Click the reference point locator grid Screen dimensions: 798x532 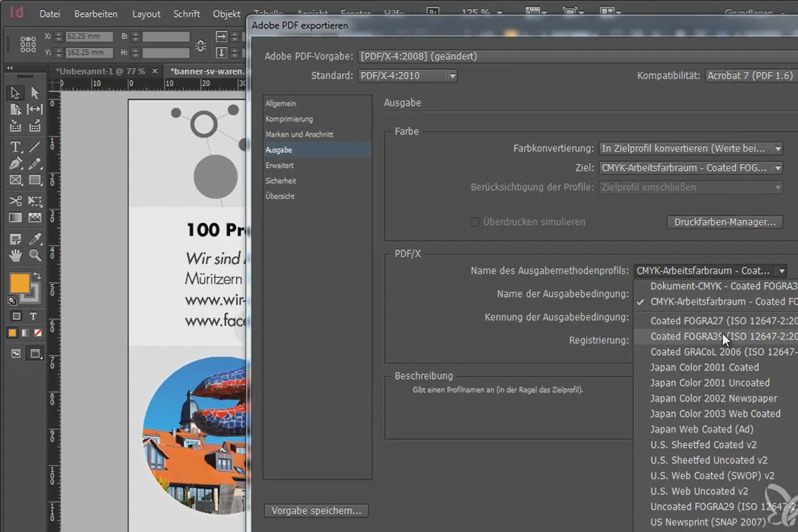click(28, 45)
